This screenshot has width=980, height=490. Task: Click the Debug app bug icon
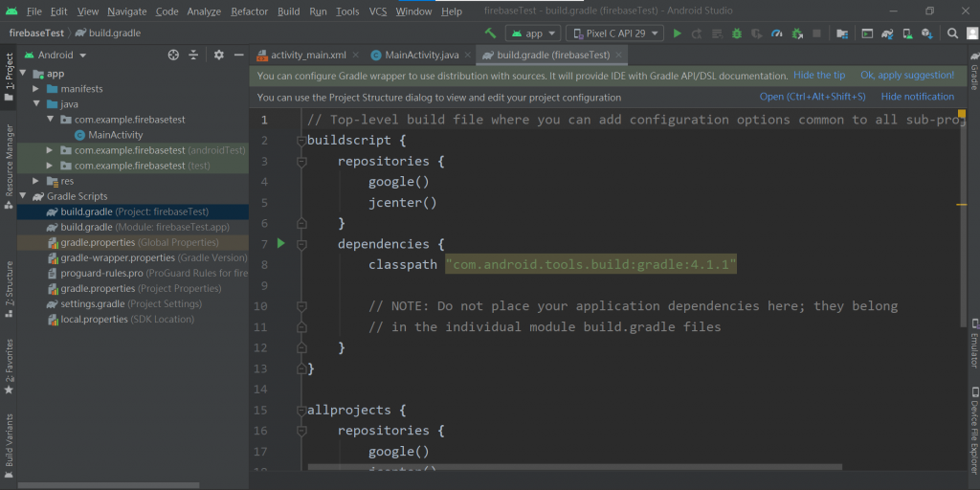pyautogui.click(x=736, y=33)
